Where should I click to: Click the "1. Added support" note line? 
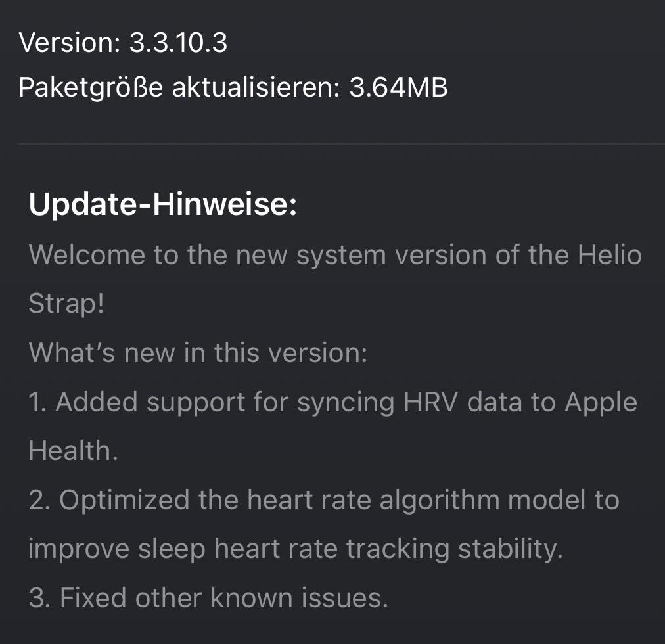197,402
